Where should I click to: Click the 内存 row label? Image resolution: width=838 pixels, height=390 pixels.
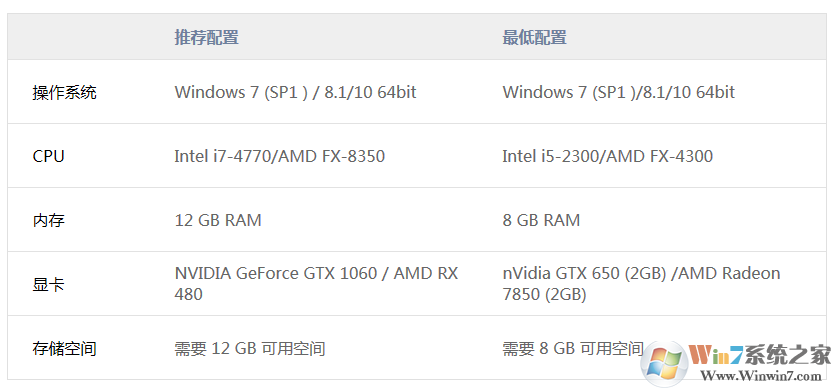pos(49,220)
